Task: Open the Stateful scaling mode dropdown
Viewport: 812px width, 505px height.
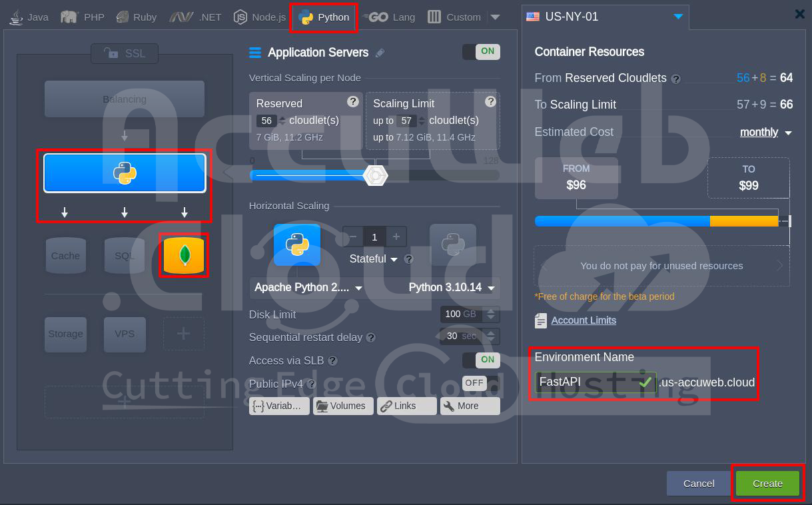Action: 374,259
